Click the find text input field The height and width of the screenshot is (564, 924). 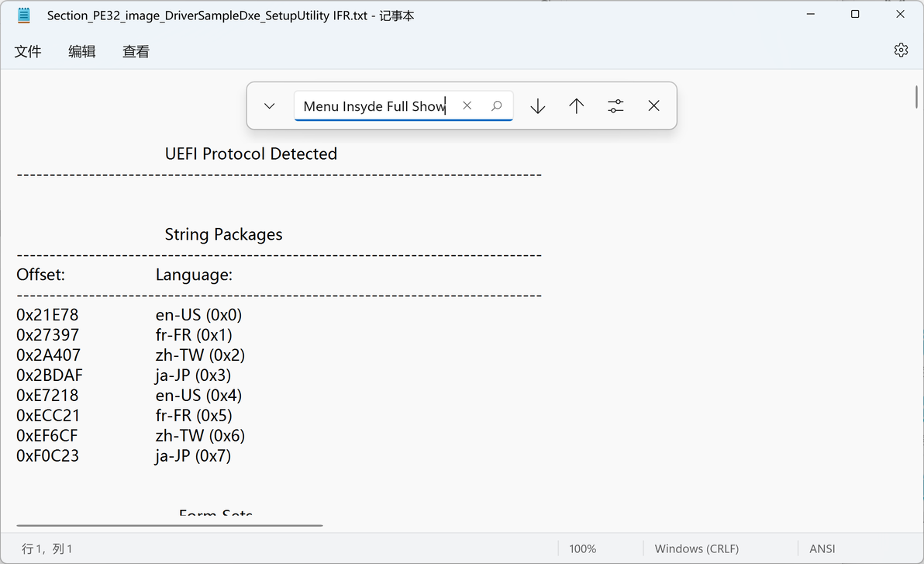[x=374, y=106]
